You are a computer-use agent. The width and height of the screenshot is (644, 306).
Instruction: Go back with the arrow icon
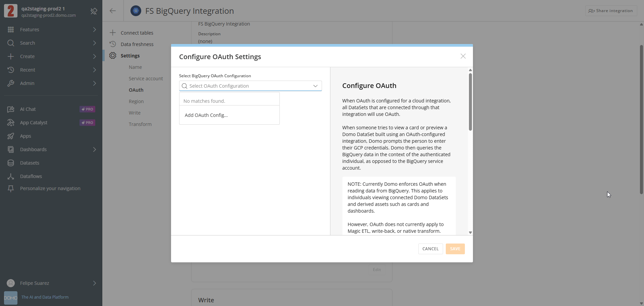[x=113, y=11]
